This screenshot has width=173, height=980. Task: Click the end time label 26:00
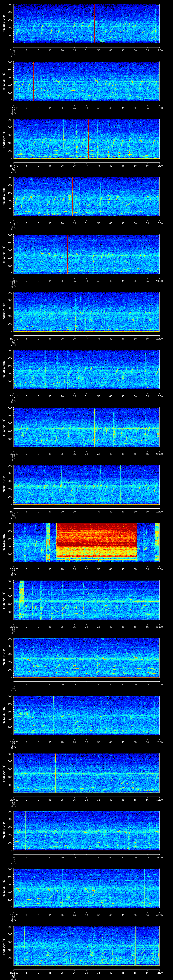[x=159, y=569]
